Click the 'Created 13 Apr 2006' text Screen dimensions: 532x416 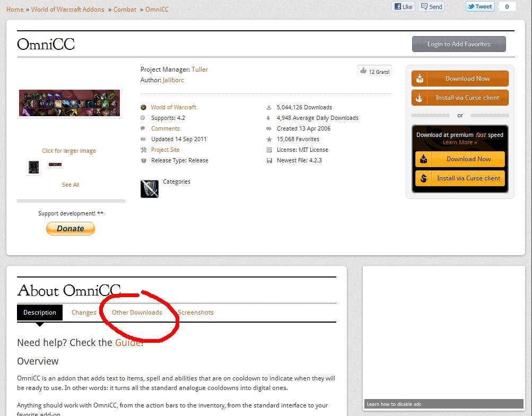point(304,128)
